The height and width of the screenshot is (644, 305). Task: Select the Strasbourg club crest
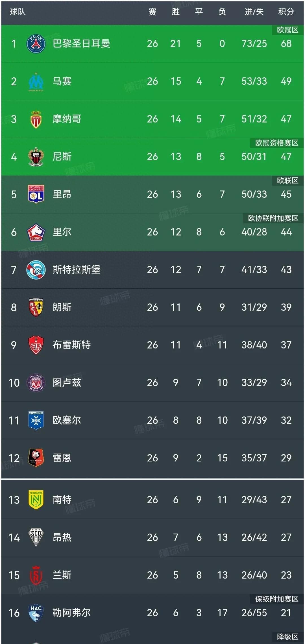click(x=36, y=269)
